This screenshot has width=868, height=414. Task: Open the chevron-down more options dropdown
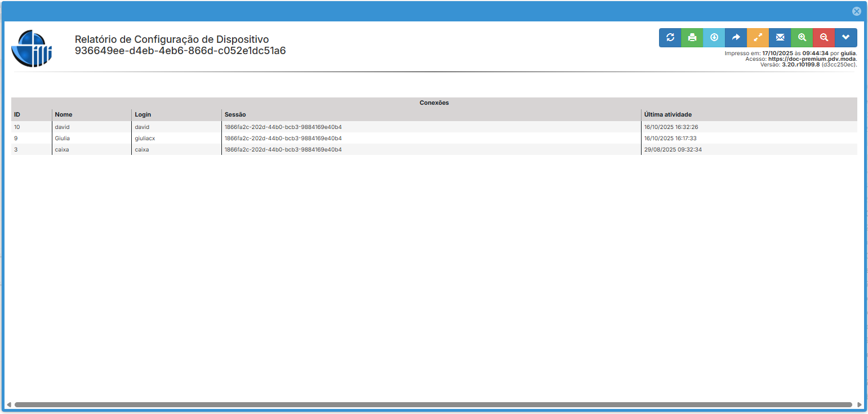click(x=845, y=38)
